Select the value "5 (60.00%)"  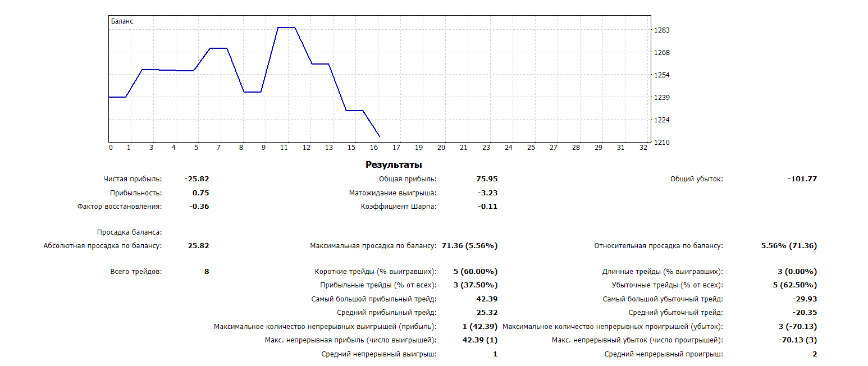coord(476,271)
